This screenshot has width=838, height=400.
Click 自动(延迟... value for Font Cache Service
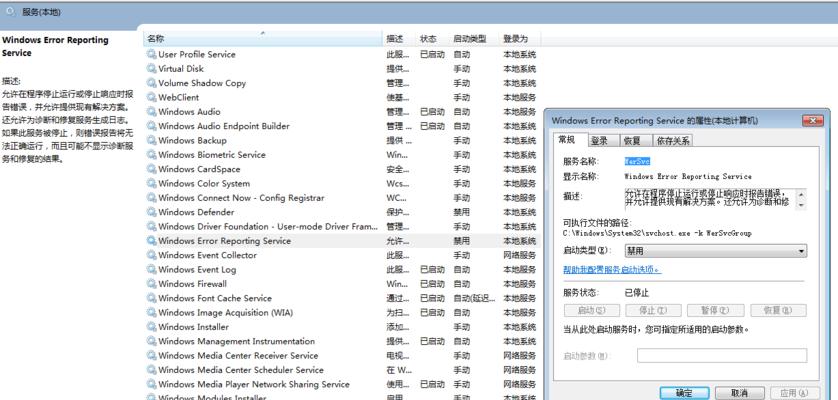(474, 298)
